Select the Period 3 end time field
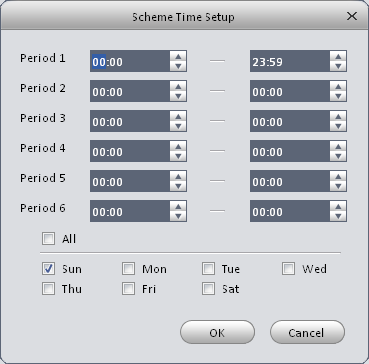The height and width of the screenshot is (364, 369). [290, 121]
